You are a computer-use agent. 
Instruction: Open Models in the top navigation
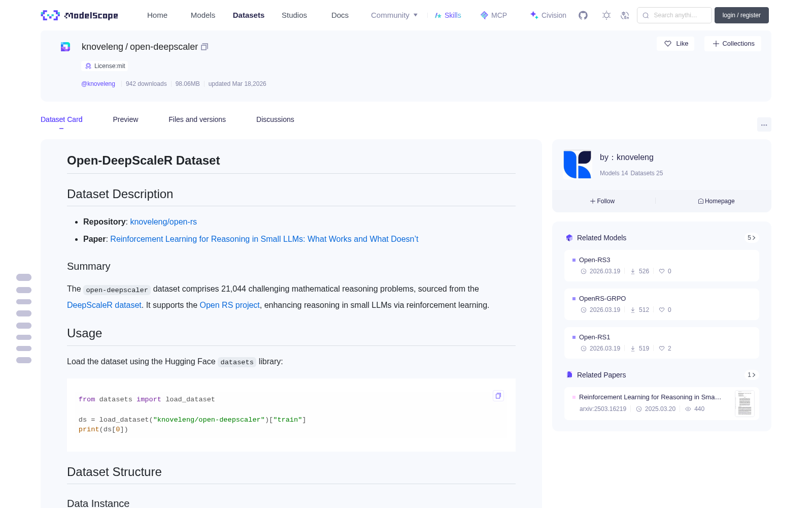(203, 15)
